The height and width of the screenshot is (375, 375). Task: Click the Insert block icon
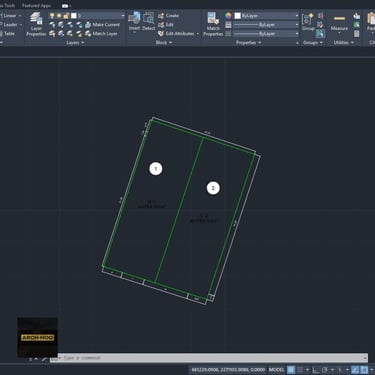pos(134,21)
